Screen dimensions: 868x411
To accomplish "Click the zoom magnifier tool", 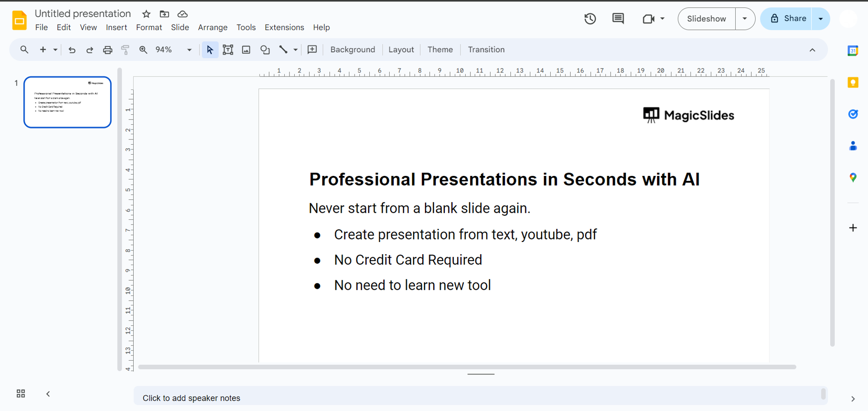I will 143,50.
